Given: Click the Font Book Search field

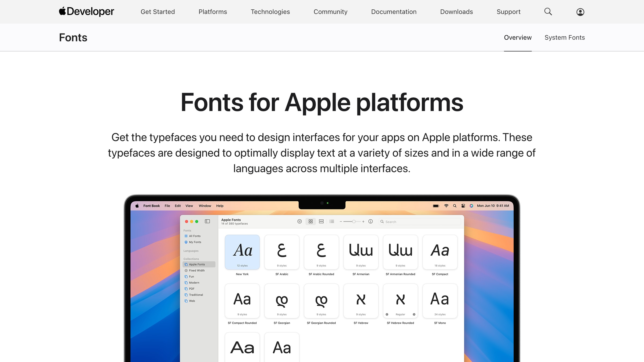Looking at the screenshot, I should tap(420, 221).
